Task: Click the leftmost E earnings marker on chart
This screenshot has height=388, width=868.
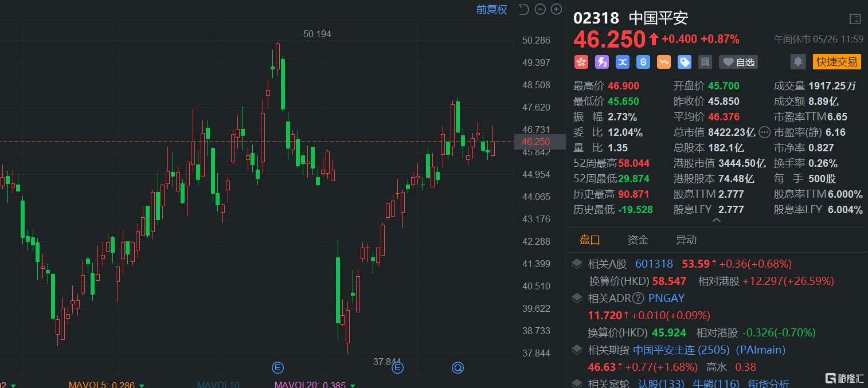Action: click(x=277, y=367)
